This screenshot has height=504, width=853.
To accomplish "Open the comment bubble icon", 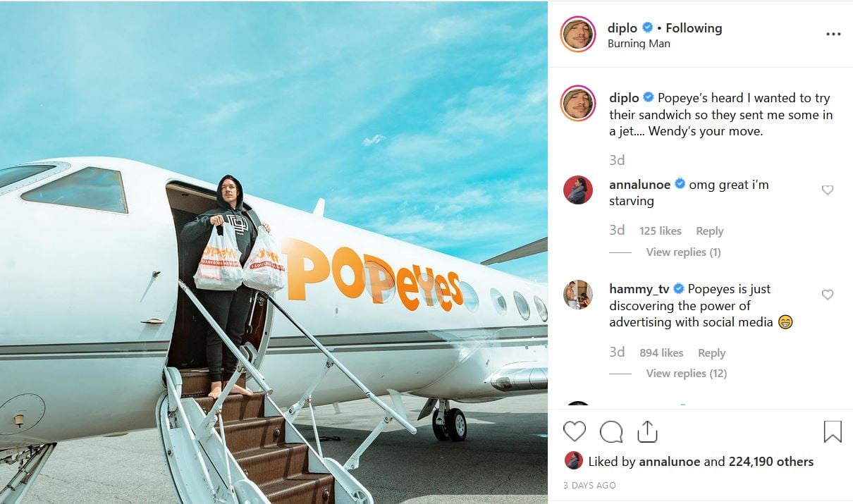I will pyautogui.click(x=610, y=431).
